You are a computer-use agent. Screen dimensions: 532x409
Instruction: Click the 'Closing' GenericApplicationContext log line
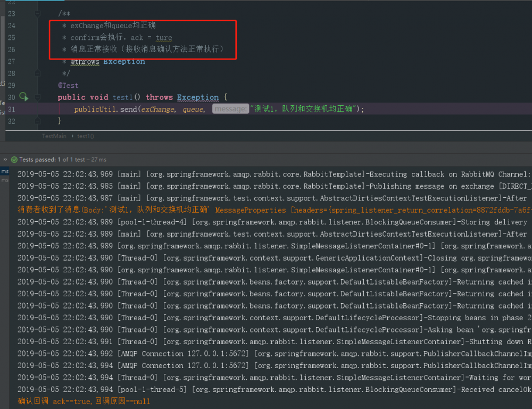tap(275, 258)
